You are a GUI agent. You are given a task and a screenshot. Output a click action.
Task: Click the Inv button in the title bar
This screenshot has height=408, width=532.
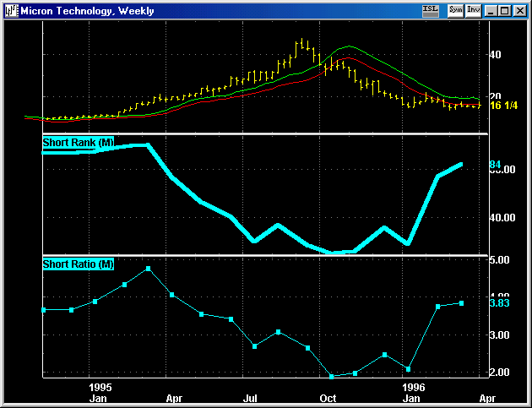473,10
